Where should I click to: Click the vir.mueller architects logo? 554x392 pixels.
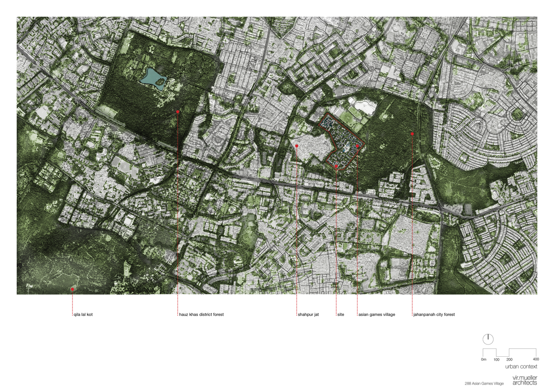[x=525, y=380]
